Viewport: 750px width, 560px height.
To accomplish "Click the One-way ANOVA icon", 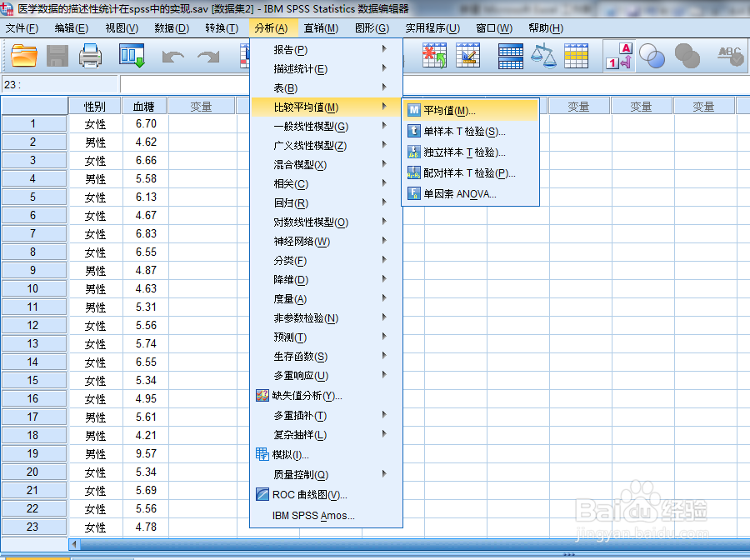I will [x=413, y=193].
